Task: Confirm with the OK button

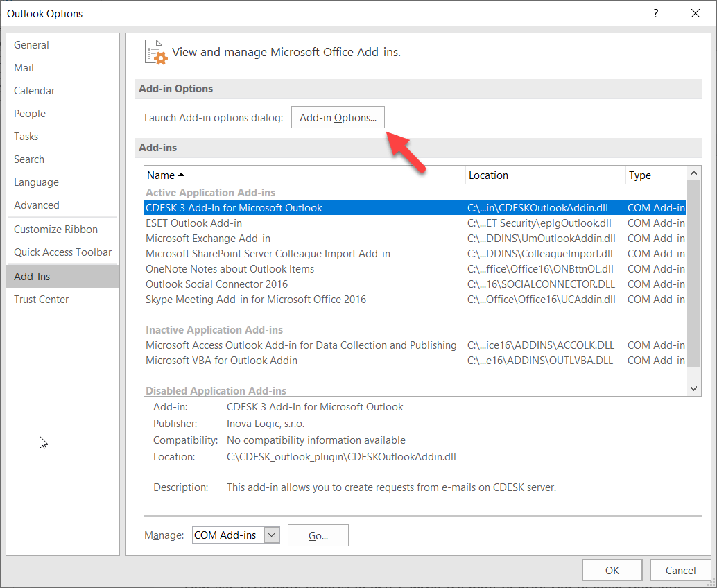Action: (612, 570)
